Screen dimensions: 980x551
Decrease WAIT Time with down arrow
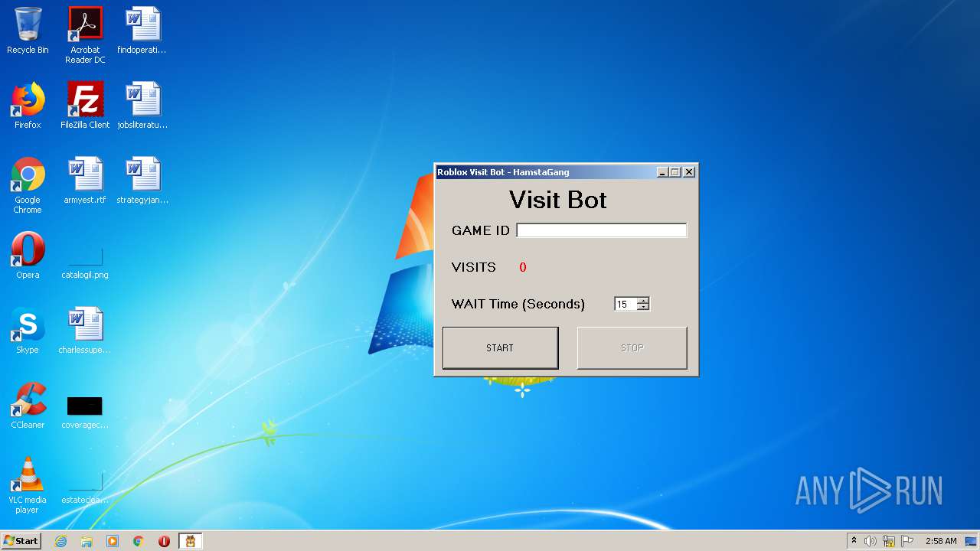tap(643, 307)
